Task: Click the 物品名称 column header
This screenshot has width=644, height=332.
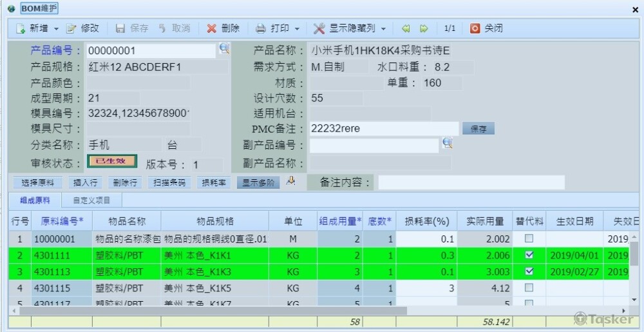Action: 126,222
